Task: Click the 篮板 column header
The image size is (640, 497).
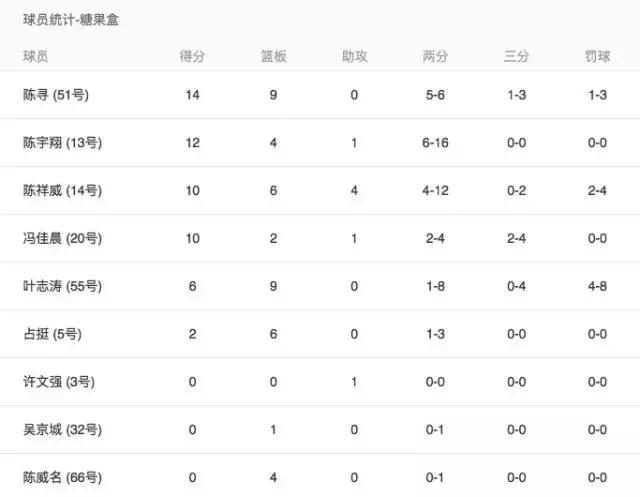Action: tap(274, 57)
